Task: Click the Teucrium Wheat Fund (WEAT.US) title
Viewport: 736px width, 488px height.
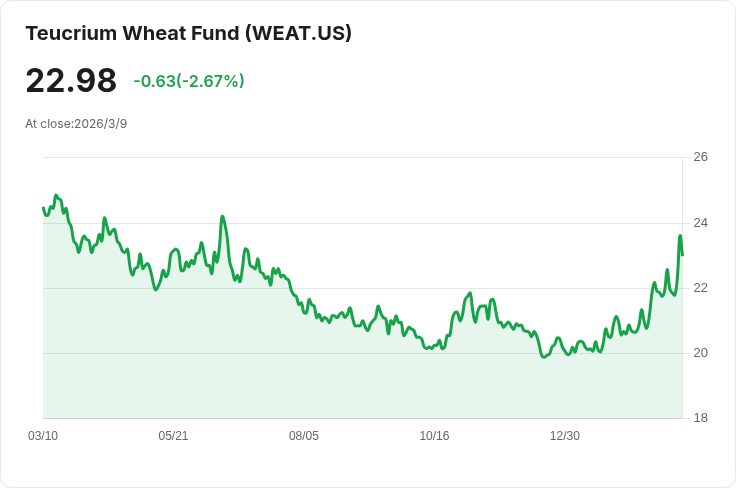Action: (188, 33)
